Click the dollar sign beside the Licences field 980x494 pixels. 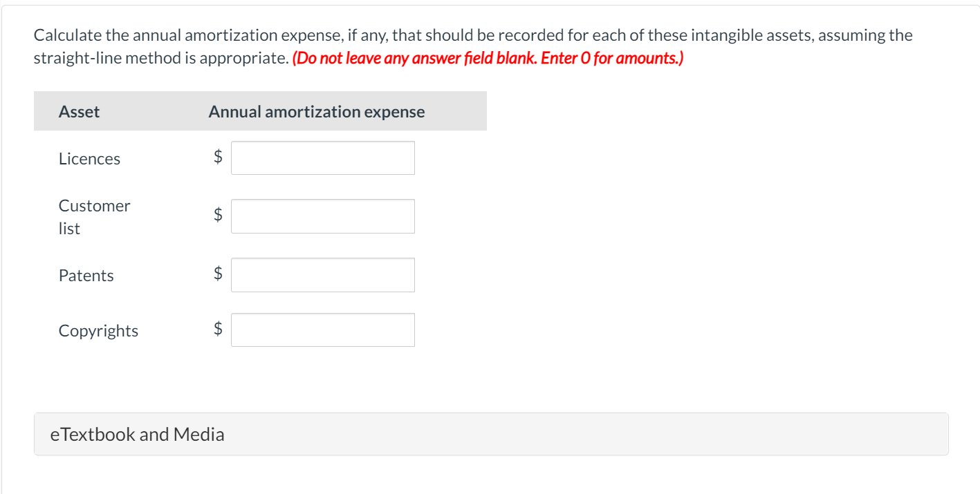216,158
